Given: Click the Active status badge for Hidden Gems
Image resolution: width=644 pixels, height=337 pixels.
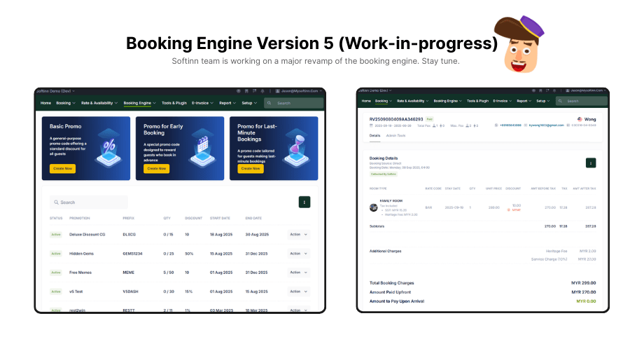Looking at the screenshot, I should (x=56, y=254).
